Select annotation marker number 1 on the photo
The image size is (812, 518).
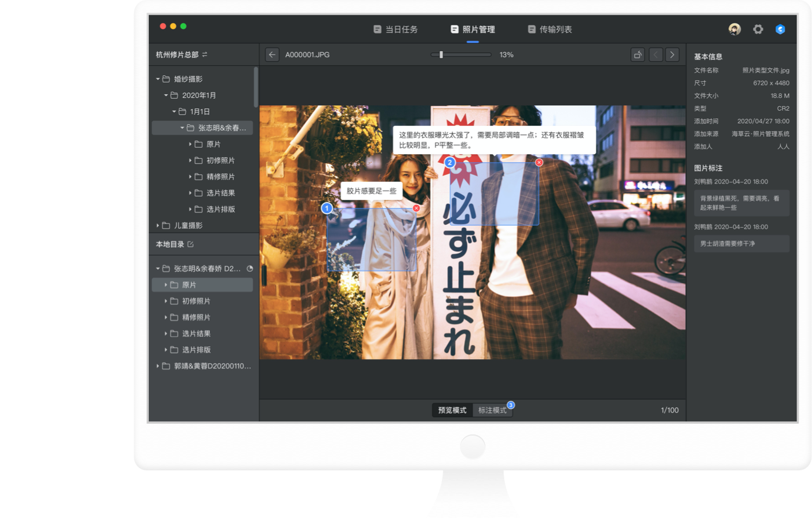coord(327,208)
